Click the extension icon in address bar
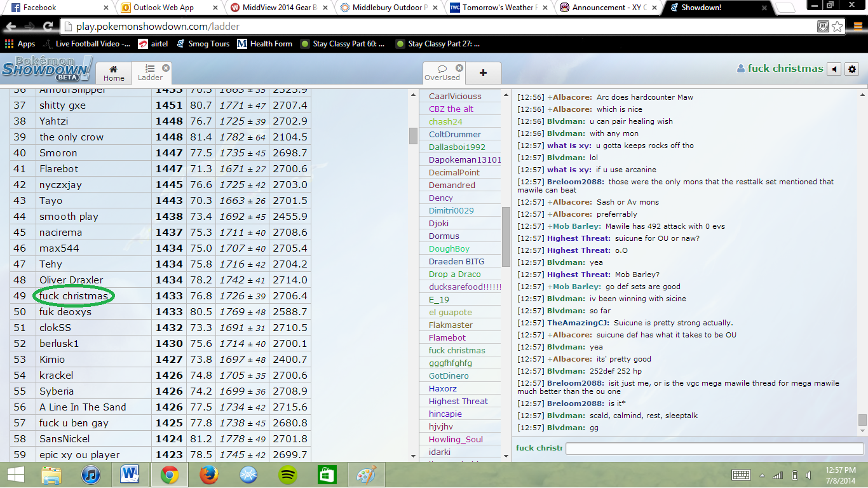This screenshot has height=488, width=868. coord(823,27)
